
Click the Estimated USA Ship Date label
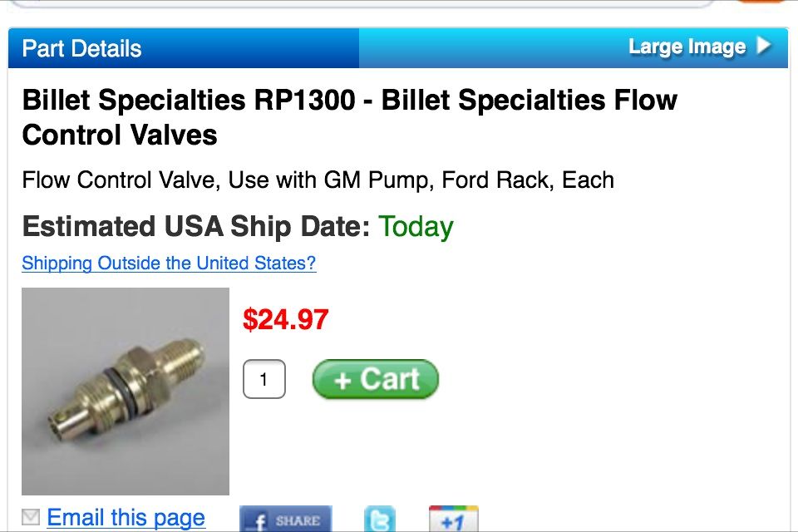(195, 227)
